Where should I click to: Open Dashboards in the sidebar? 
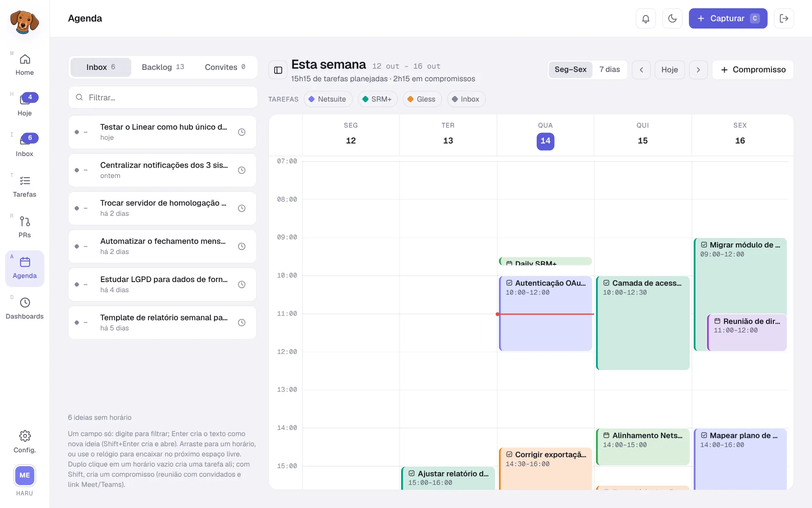click(25, 308)
